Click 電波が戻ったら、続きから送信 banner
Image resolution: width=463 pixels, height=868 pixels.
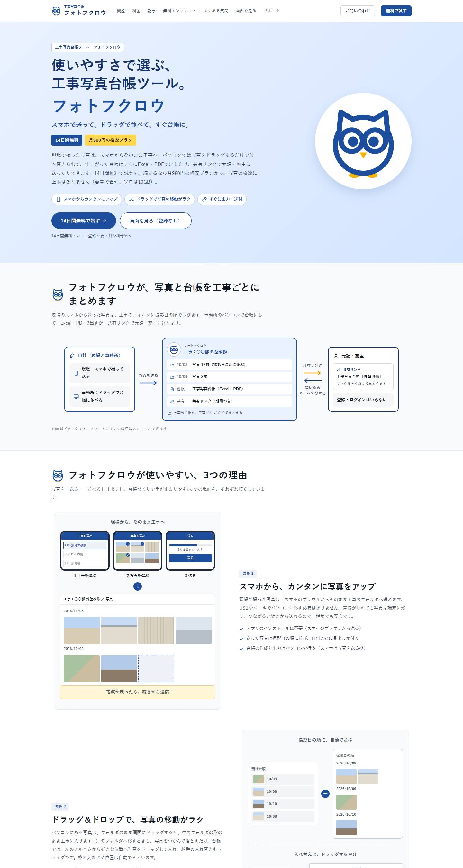click(x=138, y=692)
